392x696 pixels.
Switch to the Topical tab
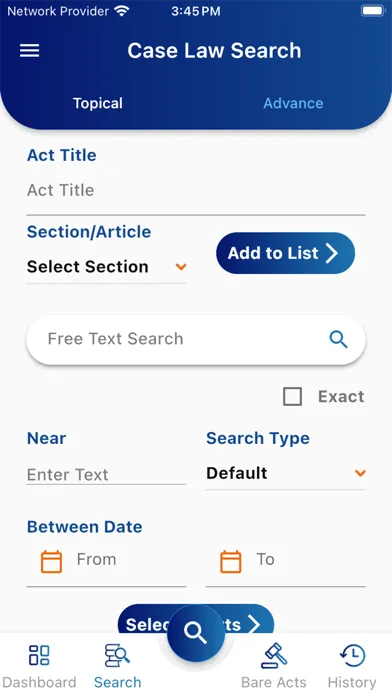[x=98, y=103]
